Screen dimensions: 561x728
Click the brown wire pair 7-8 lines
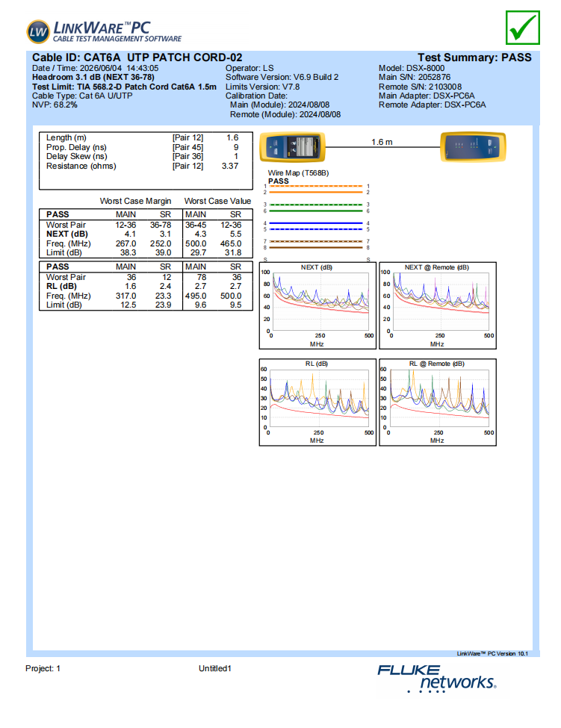click(316, 244)
